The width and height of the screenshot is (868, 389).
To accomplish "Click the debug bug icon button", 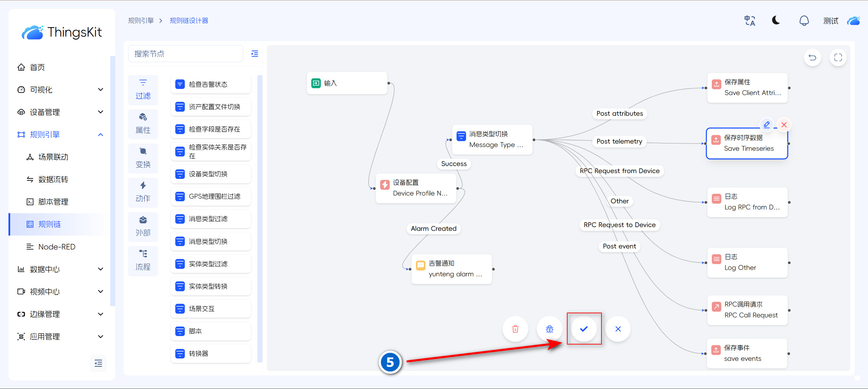I will (x=549, y=329).
